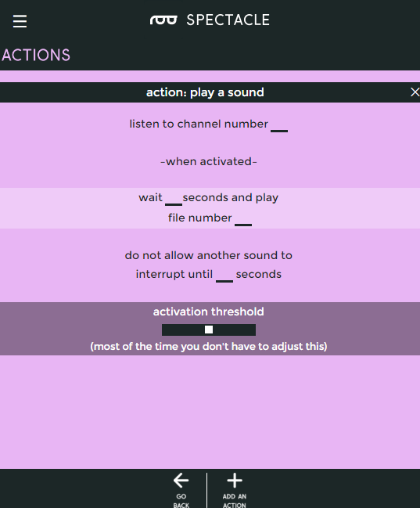Click the 'activation threshold' label

[209, 312]
